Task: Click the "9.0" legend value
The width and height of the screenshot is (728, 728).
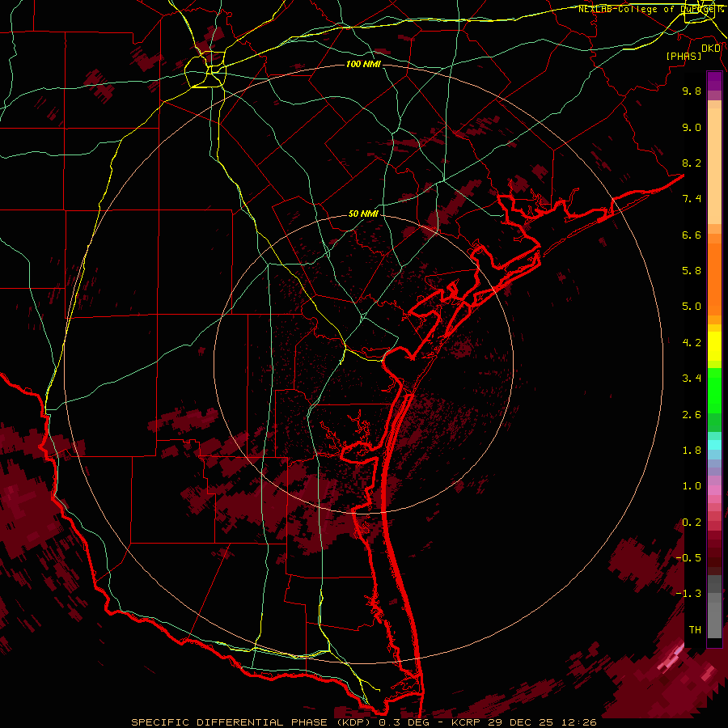Action: tap(692, 127)
